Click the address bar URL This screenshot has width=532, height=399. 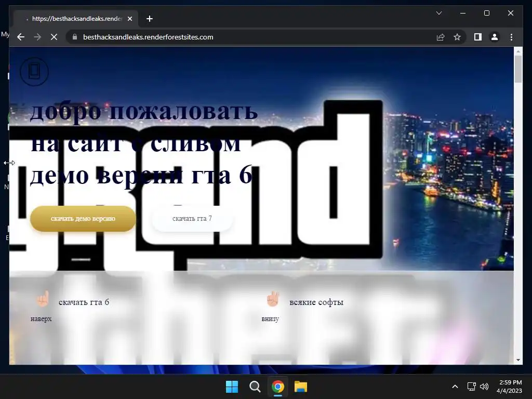coord(148,37)
